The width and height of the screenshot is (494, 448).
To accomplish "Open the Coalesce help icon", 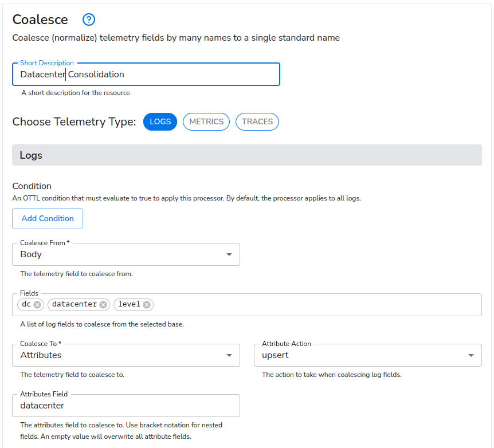I will click(88, 19).
